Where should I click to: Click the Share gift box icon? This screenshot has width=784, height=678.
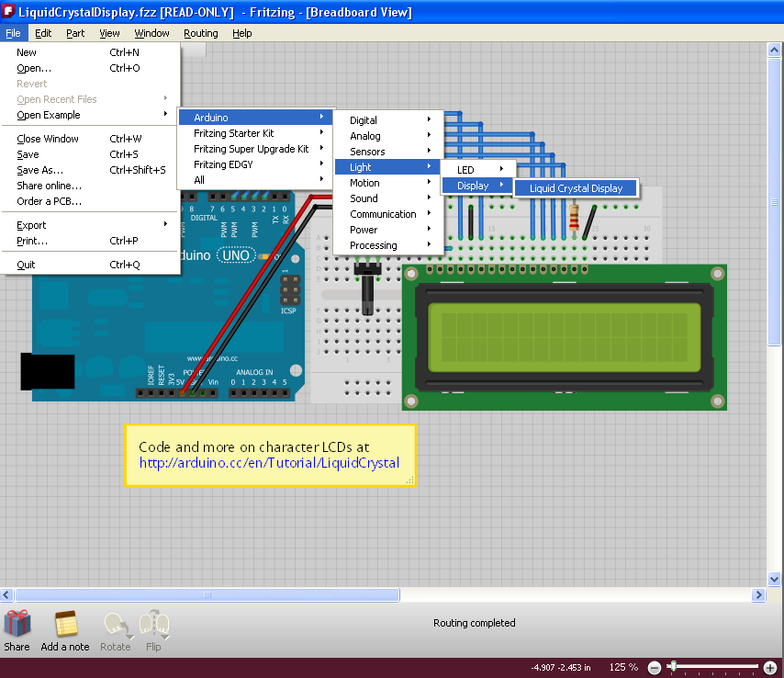point(17,624)
